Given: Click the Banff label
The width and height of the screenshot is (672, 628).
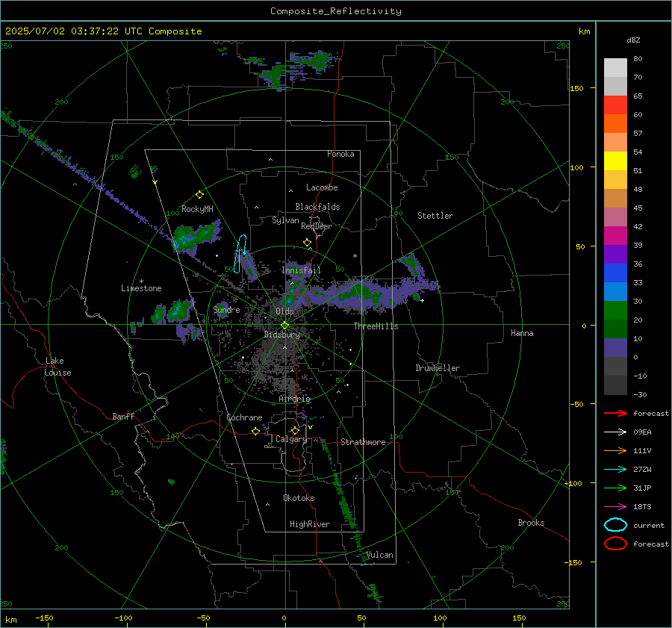Looking at the screenshot, I should click(123, 416).
